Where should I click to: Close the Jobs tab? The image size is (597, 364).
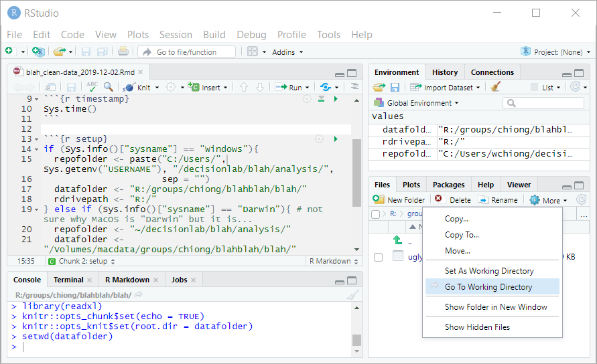click(194, 280)
